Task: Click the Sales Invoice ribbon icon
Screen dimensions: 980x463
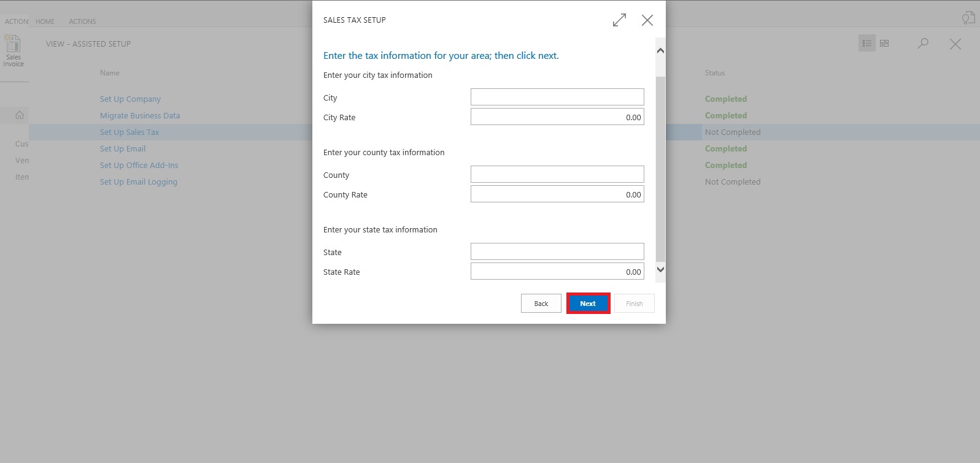Action: point(14,50)
